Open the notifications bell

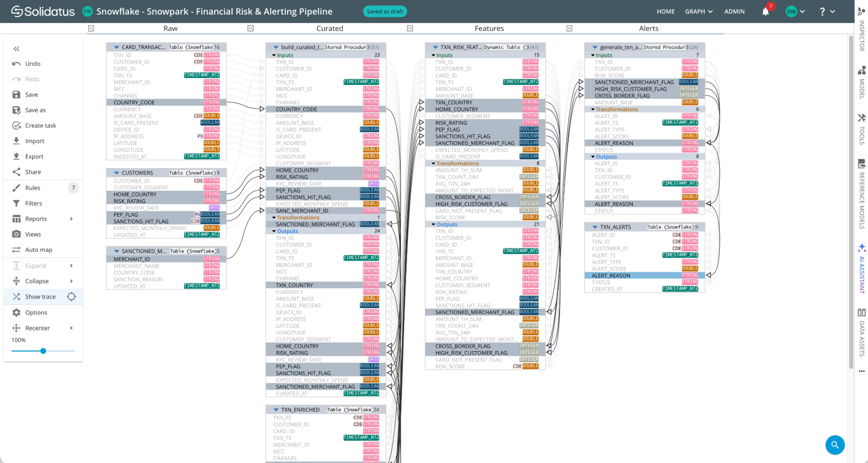tap(765, 12)
